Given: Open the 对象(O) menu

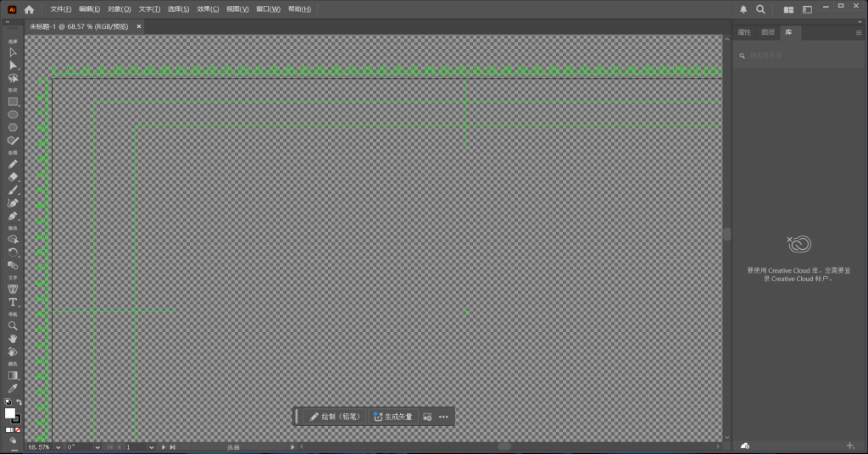Looking at the screenshot, I should 119,8.
